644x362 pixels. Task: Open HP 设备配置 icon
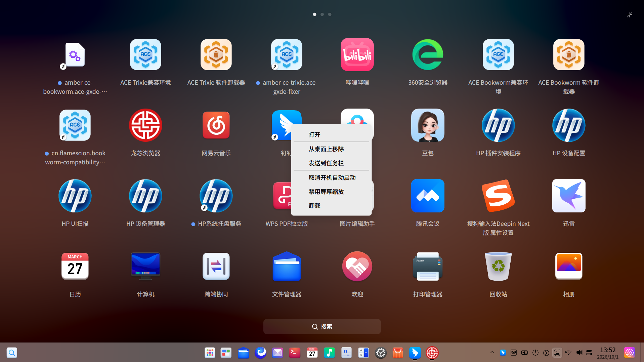[569, 125]
